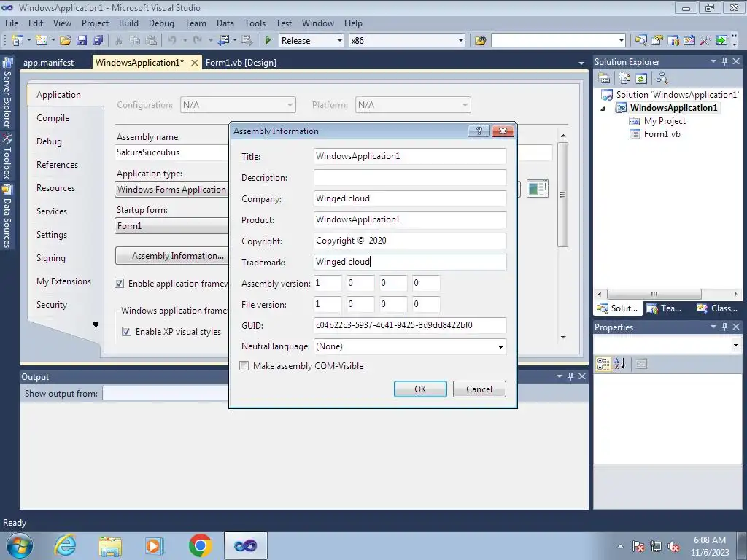
Task: Click the help question-mark button in Assembly Information
Action: tap(479, 131)
